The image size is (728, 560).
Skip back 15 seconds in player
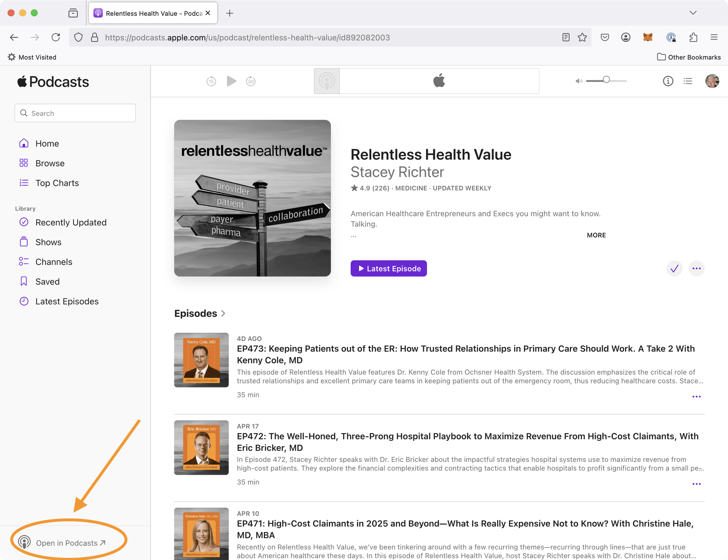(x=211, y=81)
